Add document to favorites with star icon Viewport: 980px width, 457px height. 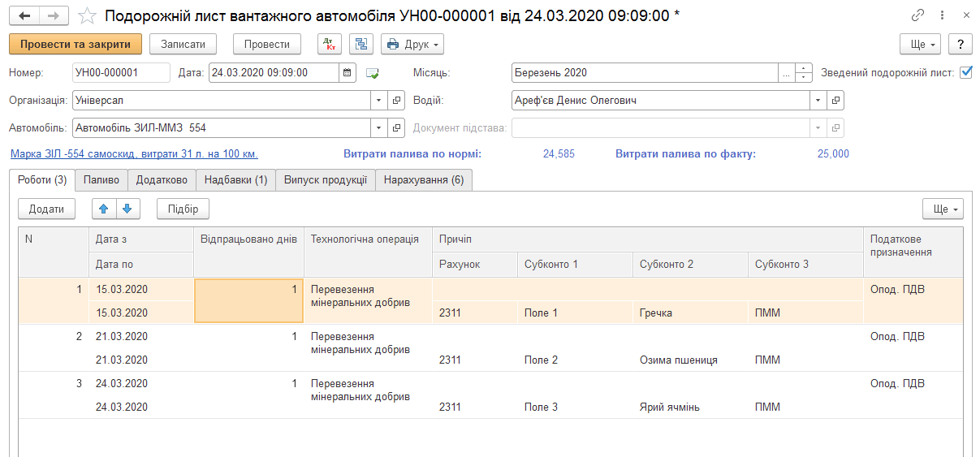[x=87, y=16]
